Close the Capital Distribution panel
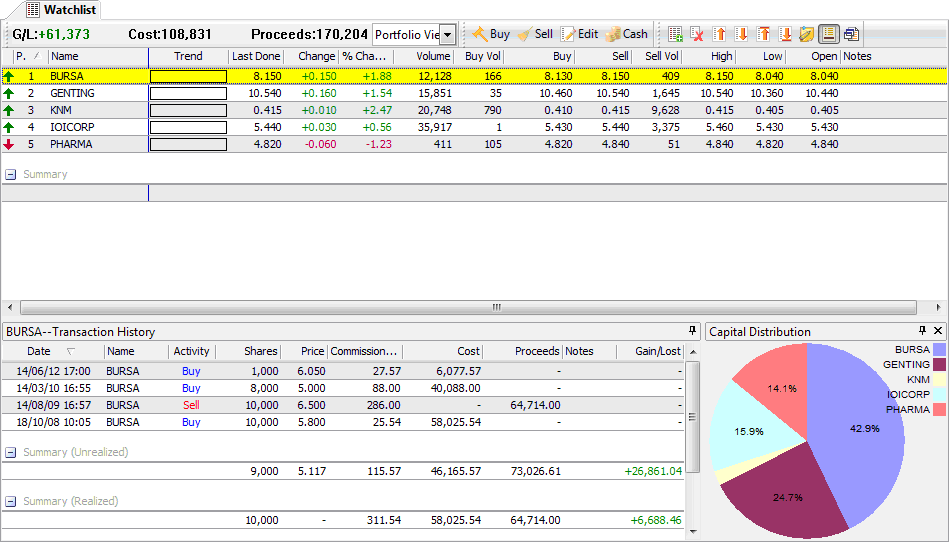Viewport: 949px width, 542px height. pos(938,330)
